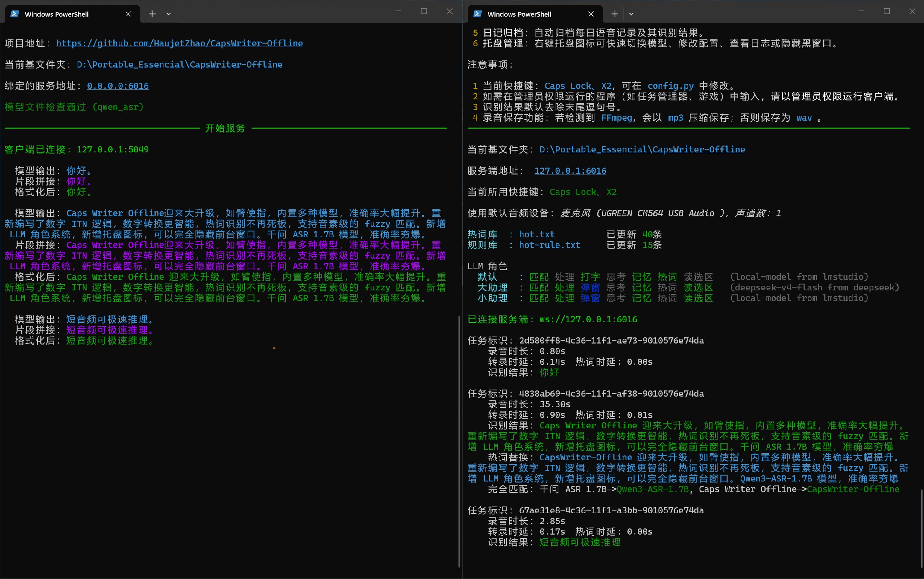The height and width of the screenshot is (579, 924).
Task: Click '你好。' in the first 格式化后 row
Action: coord(79,192)
